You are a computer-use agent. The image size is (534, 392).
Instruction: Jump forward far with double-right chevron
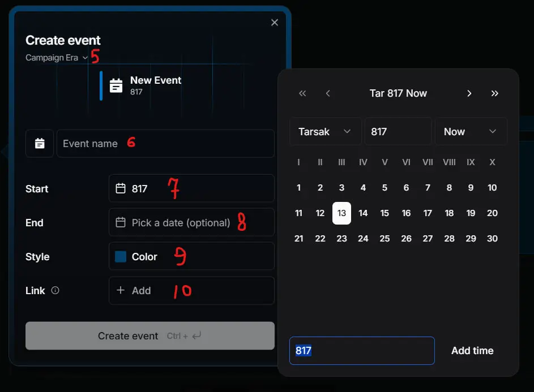pyautogui.click(x=494, y=93)
